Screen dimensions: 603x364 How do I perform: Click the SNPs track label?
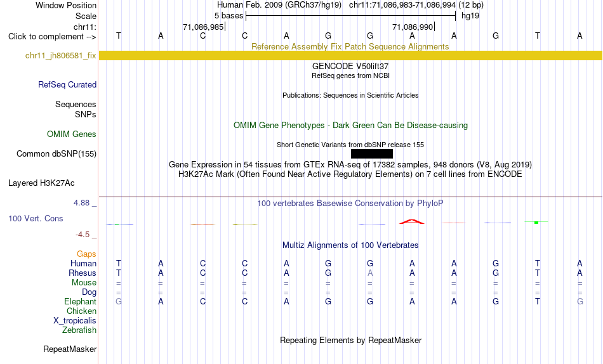pos(86,114)
